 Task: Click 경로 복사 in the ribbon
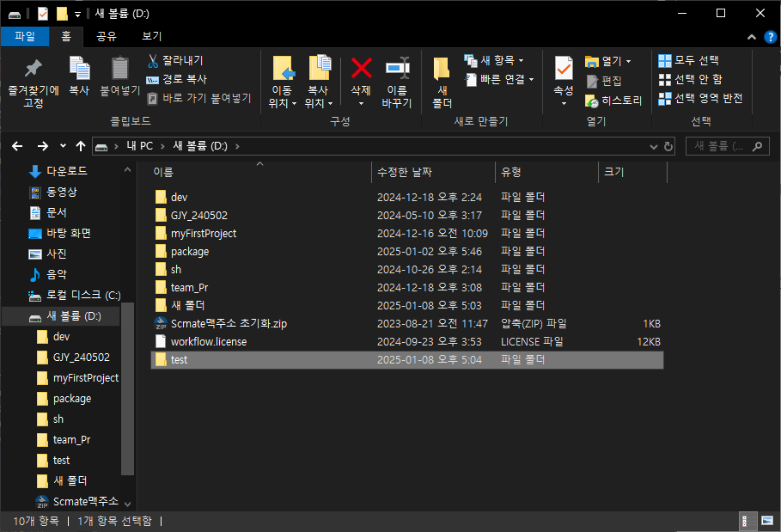[176, 79]
